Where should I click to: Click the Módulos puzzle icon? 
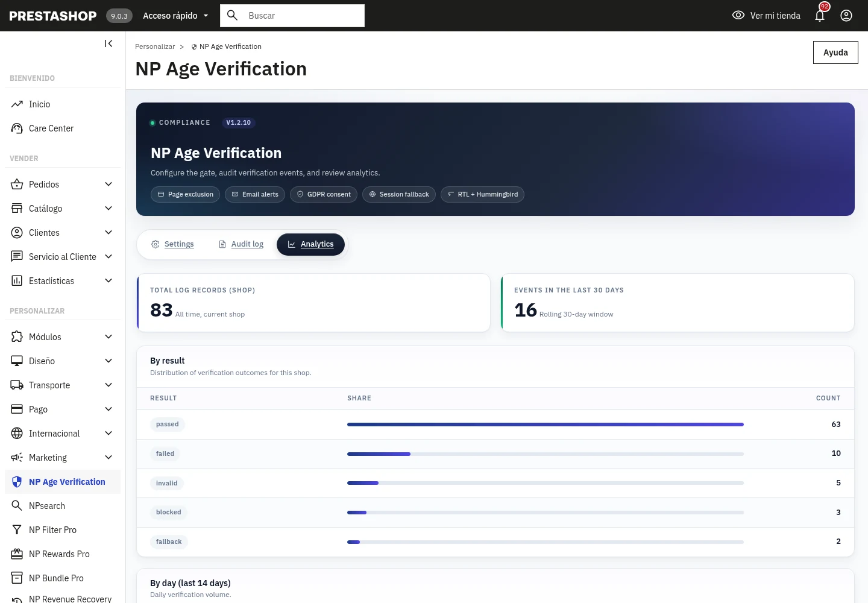click(17, 337)
